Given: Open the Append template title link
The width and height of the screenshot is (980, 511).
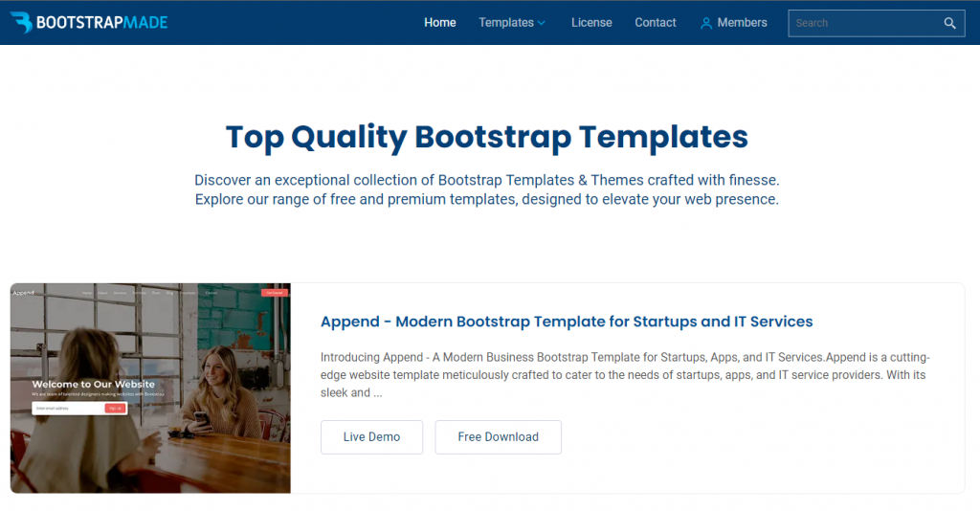Looking at the screenshot, I should click(567, 322).
